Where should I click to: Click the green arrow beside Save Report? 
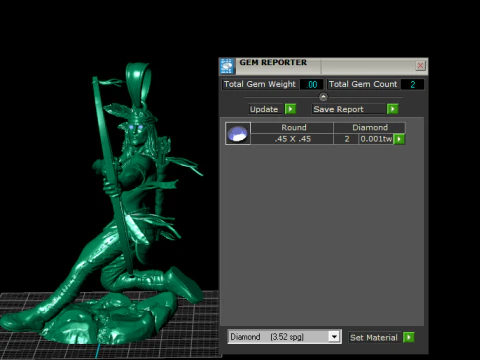[392, 109]
